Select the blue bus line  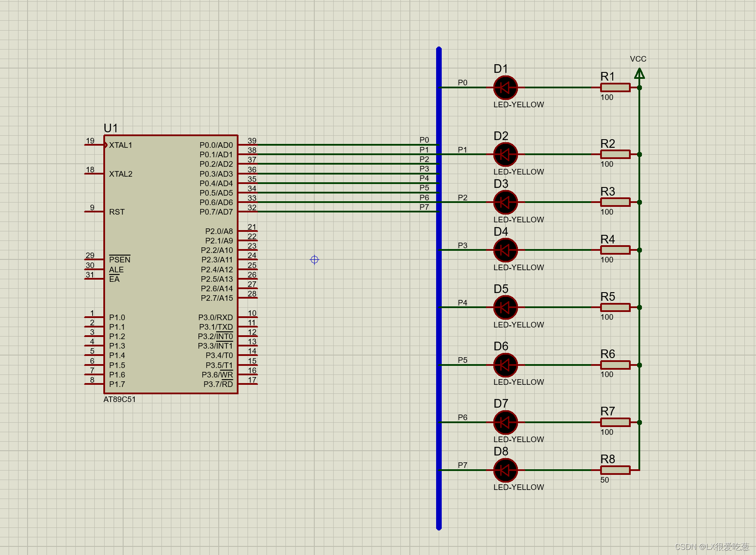pos(439,288)
